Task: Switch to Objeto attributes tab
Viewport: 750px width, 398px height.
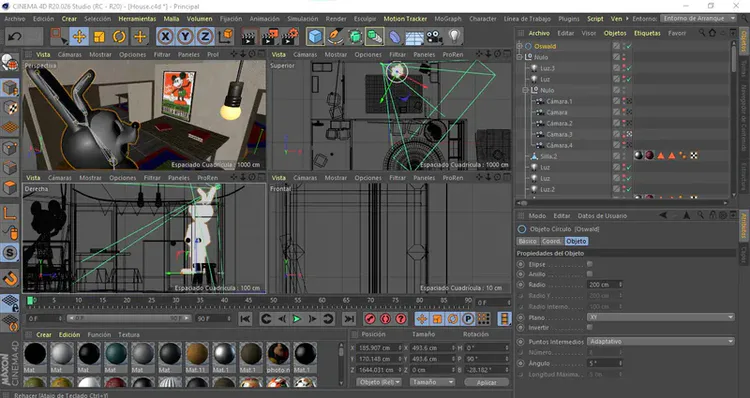Action: [x=576, y=241]
